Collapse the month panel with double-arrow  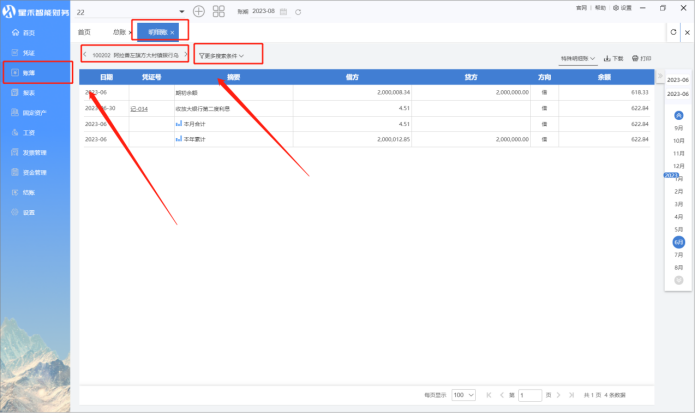tap(660, 77)
